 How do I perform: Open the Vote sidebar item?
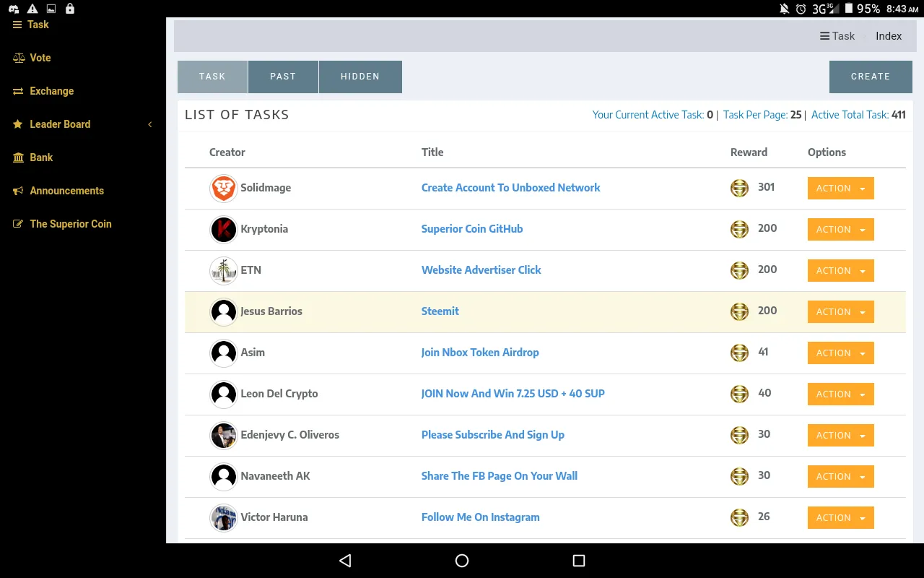pyautogui.click(x=32, y=58)
